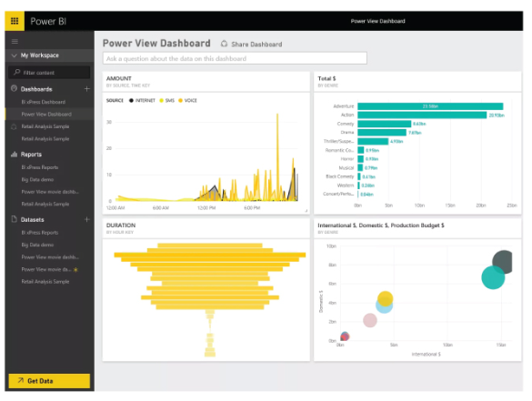Click the SMS legend yellow dot
The image size is (532, 401).
(x=161, y=100)
